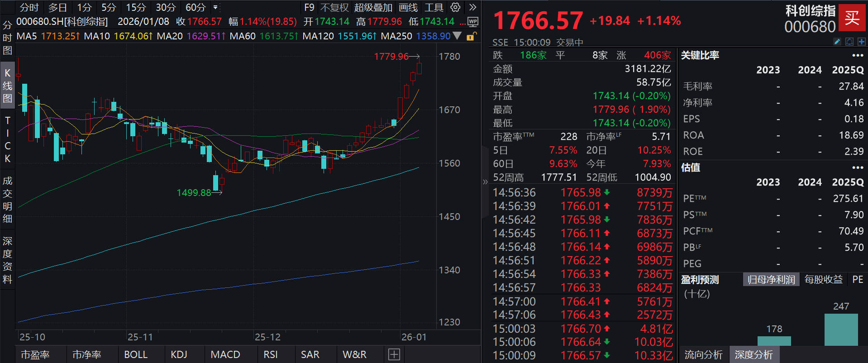Click the 247 forecast bar

pyautogui.click(x=841, y=330)
